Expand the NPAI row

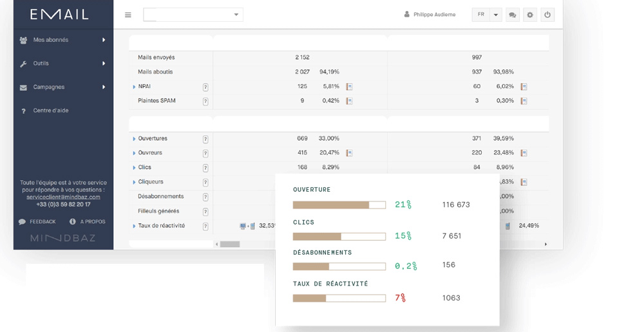tap(134, 87)
